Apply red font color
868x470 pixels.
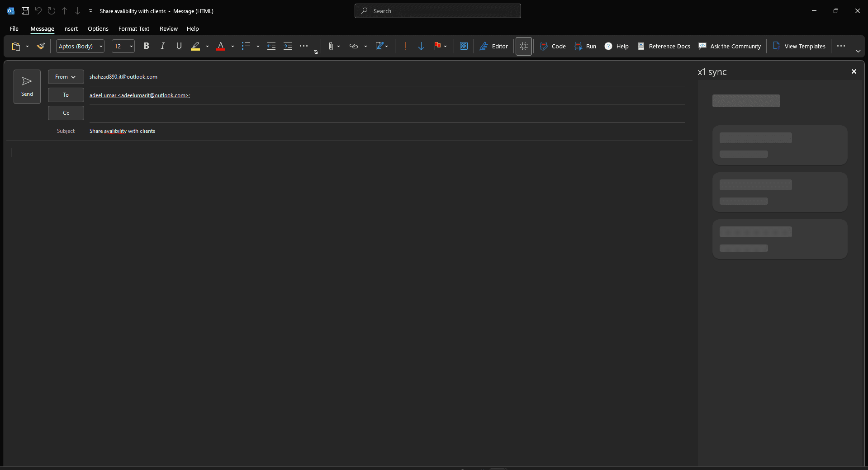(221, 46)
